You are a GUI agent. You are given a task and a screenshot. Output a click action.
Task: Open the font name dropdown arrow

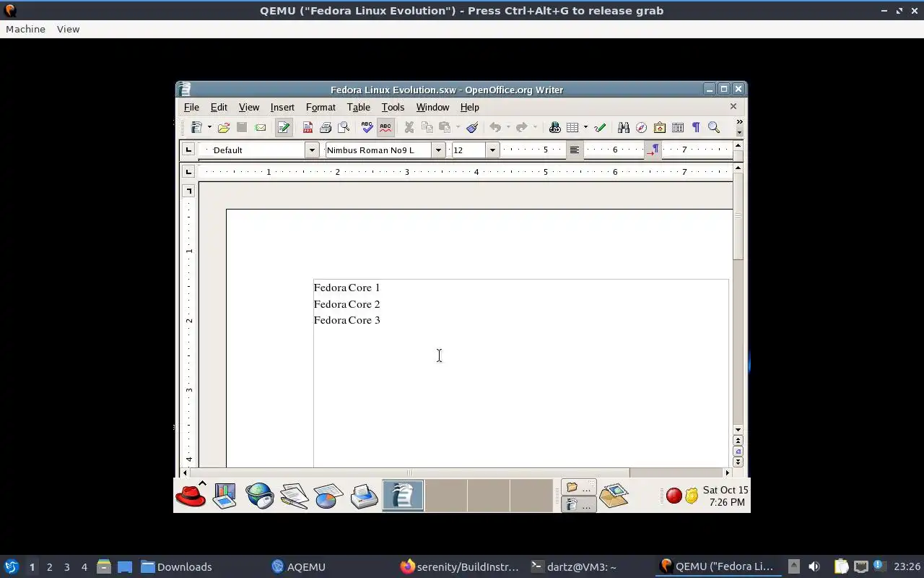437,150
